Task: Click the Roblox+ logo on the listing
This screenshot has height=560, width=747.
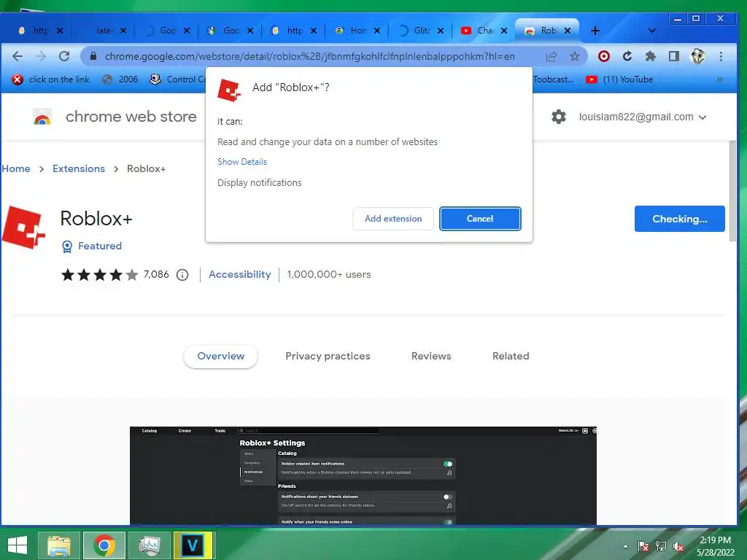Action: click(23, 227)
